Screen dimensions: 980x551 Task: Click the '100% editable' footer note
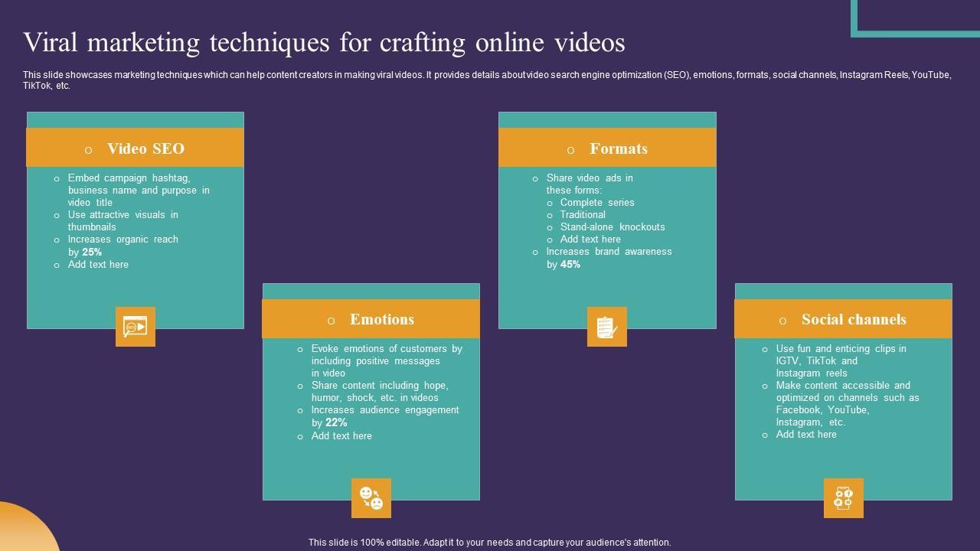(x=490, y=542)
